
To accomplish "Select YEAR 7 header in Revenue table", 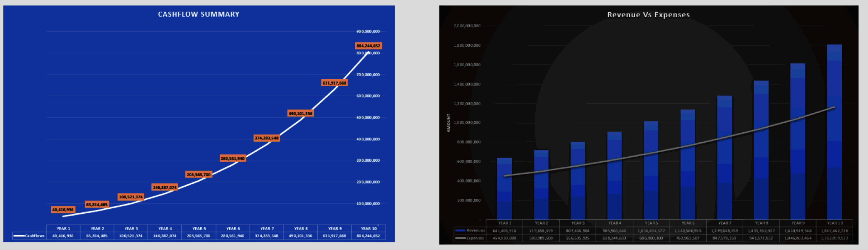I will tap(725, 223).
